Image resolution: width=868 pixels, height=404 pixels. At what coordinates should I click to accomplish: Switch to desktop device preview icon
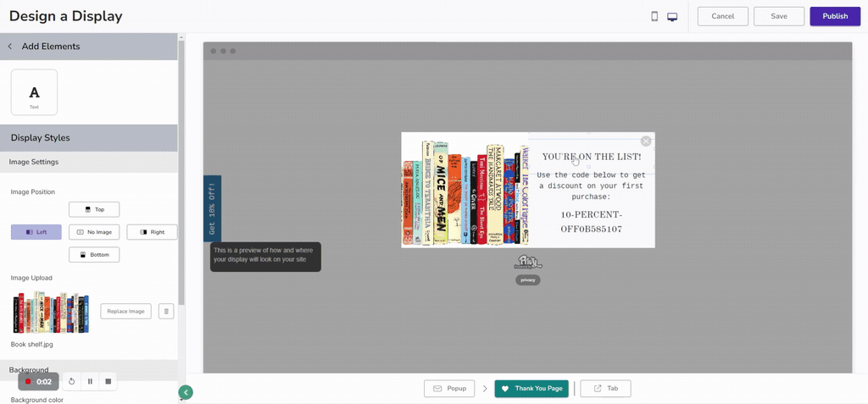click(x=672, y=17)
